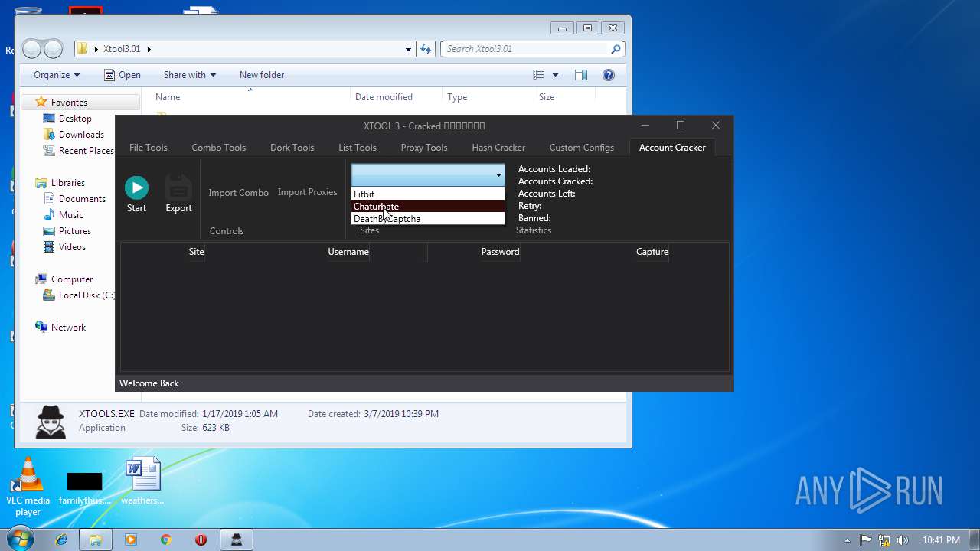Image resolution: width=980 pixels, height=551 pixels.
Task: Open the Videos library
Action: [73, 247]
